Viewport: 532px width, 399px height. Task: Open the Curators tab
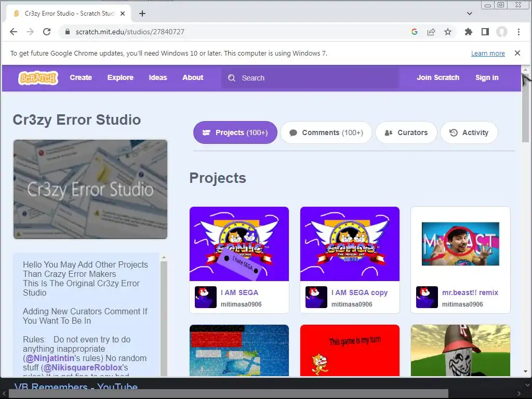(x=406, y=132)
